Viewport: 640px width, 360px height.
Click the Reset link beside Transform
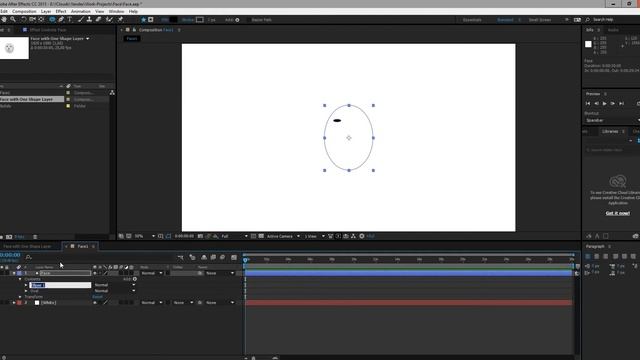tap(97, 297)
